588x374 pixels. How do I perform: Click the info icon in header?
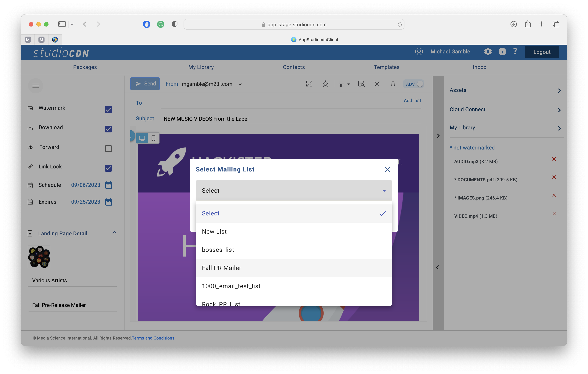click(x=502, y=52)
